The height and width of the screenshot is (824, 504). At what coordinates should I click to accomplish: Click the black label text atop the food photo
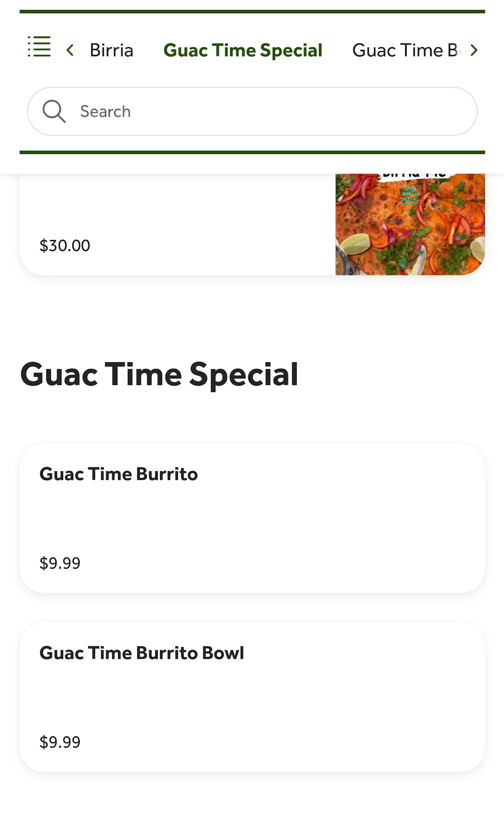click(414, 176)
